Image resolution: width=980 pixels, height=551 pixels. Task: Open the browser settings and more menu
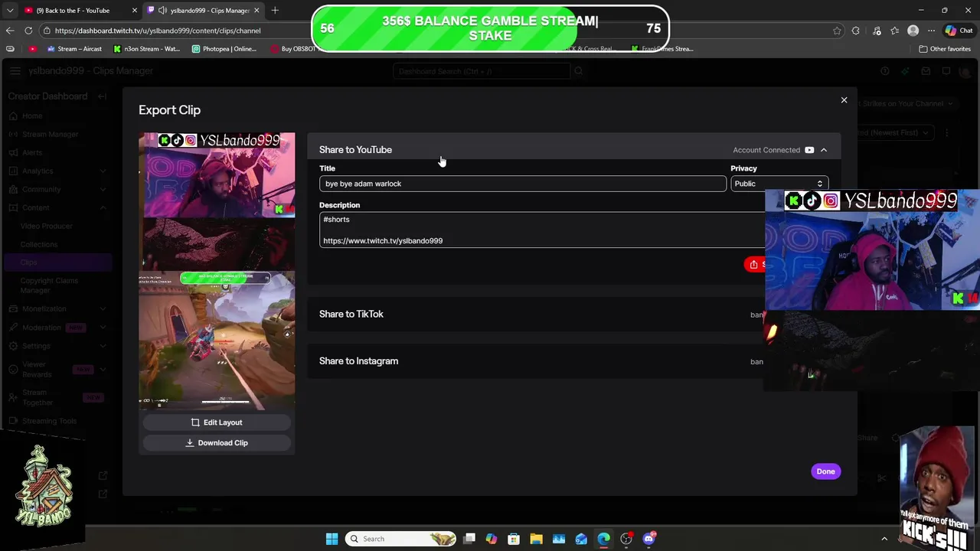click(931, 31)
